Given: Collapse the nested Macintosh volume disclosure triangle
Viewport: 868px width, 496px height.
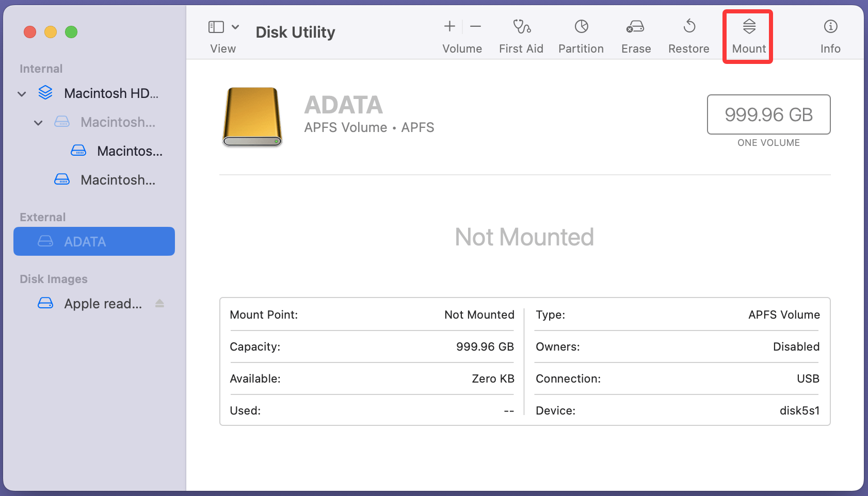Looking at the screenshot, I should point(38,123).
